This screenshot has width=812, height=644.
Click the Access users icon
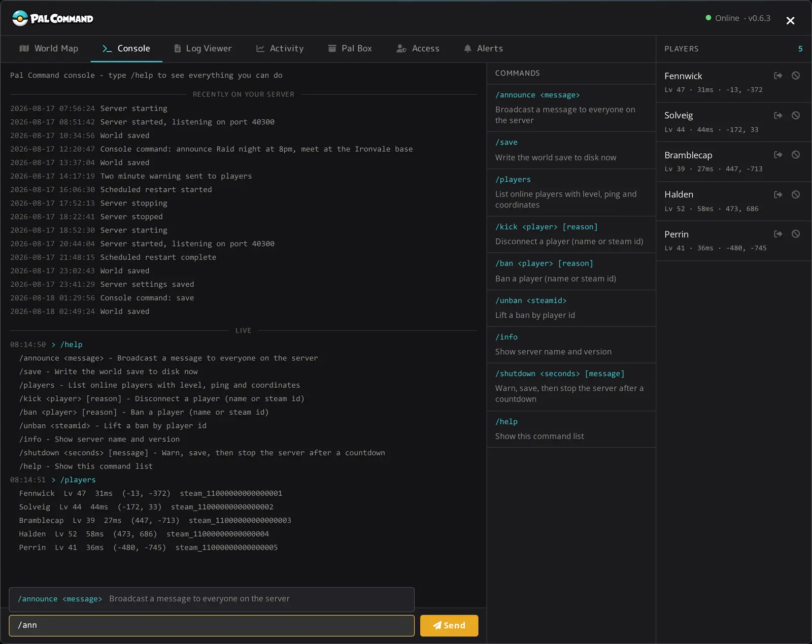401,49
